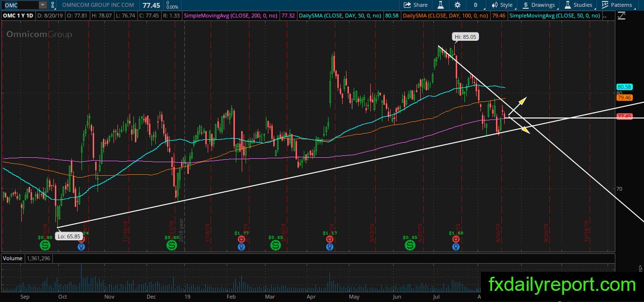Click the cyan 80.58 price axis tag
Image resolution: width=644 pixels, height=302 pixels.
pos(624,87)
